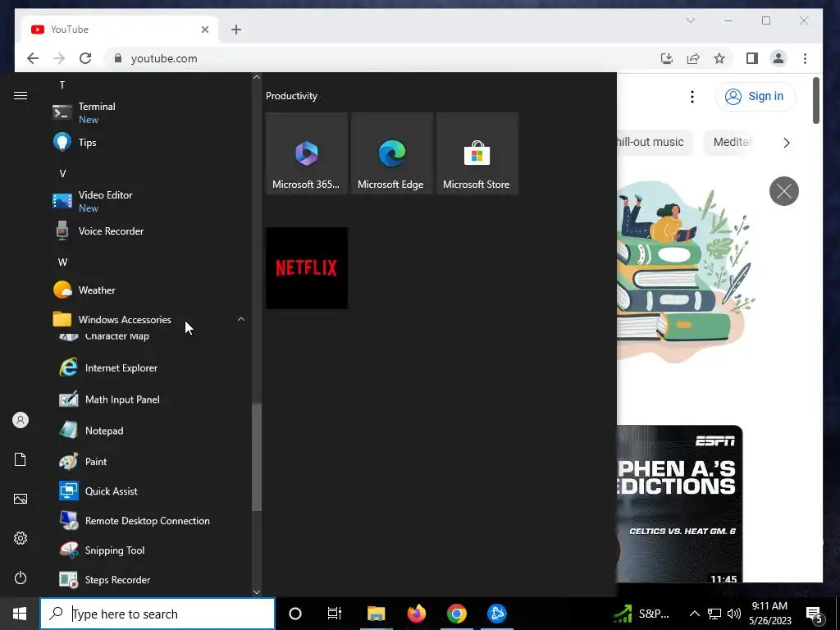Open the user account icon in Start
840x630 pixels.
click(21, 420)
